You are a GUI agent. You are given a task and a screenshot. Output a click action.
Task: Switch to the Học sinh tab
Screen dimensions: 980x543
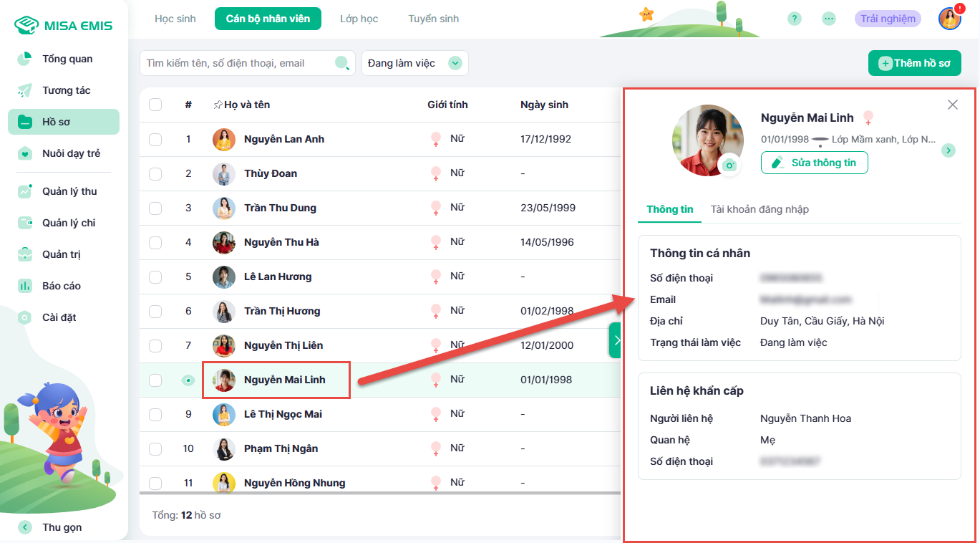click(x=175, y=19)
